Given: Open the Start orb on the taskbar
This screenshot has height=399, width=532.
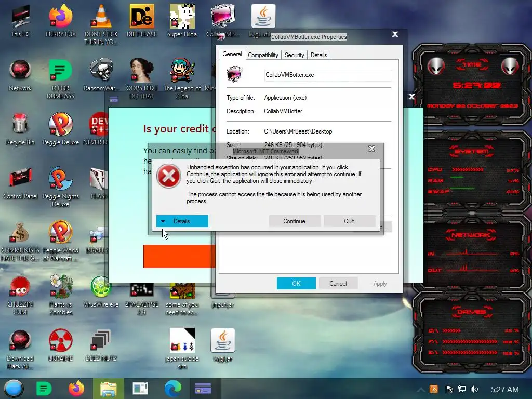Looking at the screenshot, I should click(x=14, y=389).
